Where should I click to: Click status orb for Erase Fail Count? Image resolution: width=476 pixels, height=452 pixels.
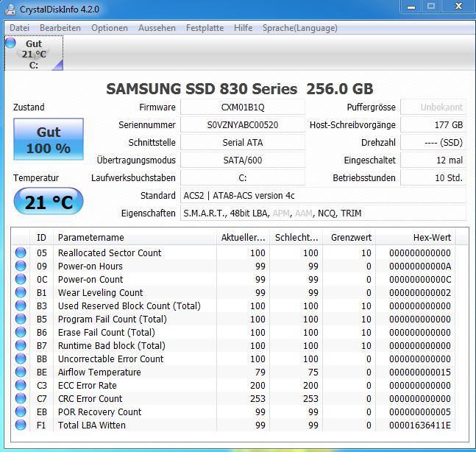pyautogui.click(x=21, y=332)
